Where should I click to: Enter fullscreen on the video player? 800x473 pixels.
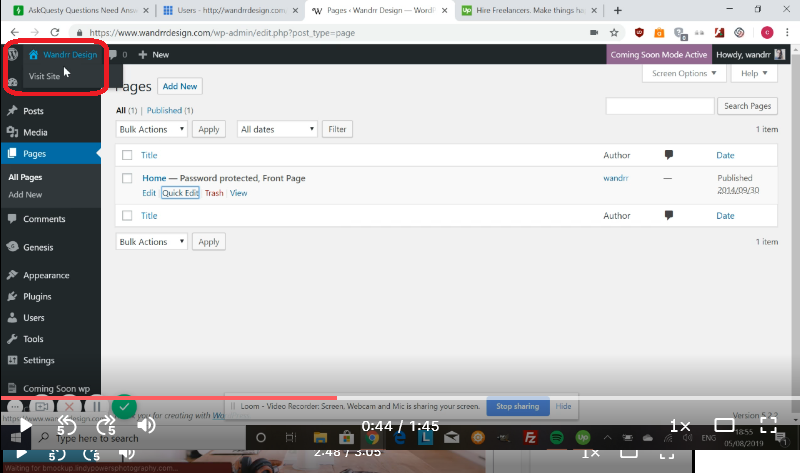pos(768,425)
